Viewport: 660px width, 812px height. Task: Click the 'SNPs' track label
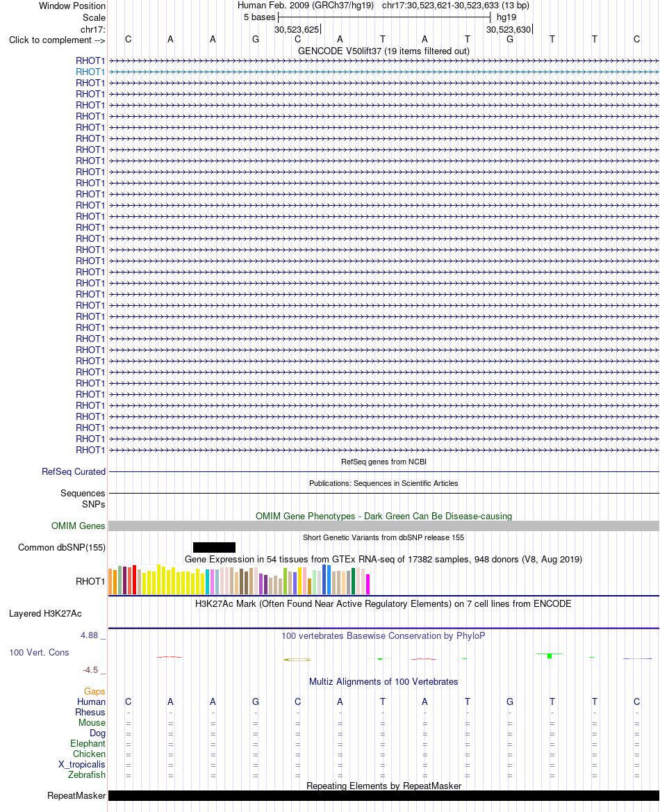94,505
